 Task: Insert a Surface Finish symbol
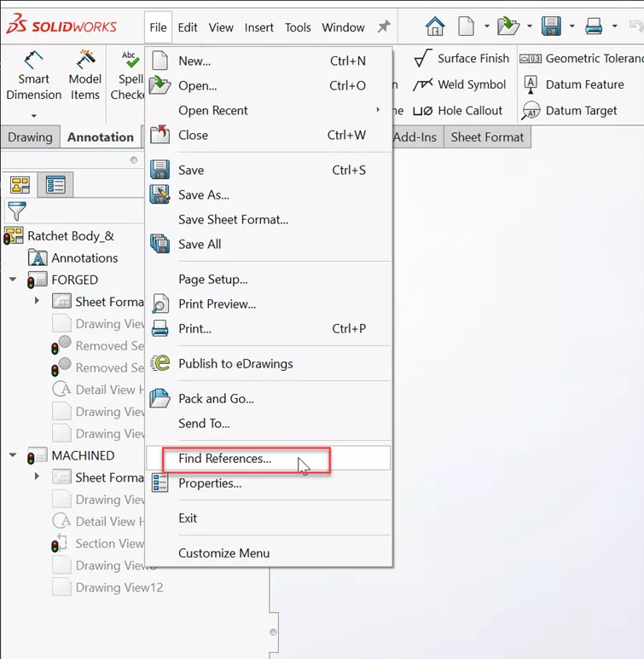click(x=461, y=59)
